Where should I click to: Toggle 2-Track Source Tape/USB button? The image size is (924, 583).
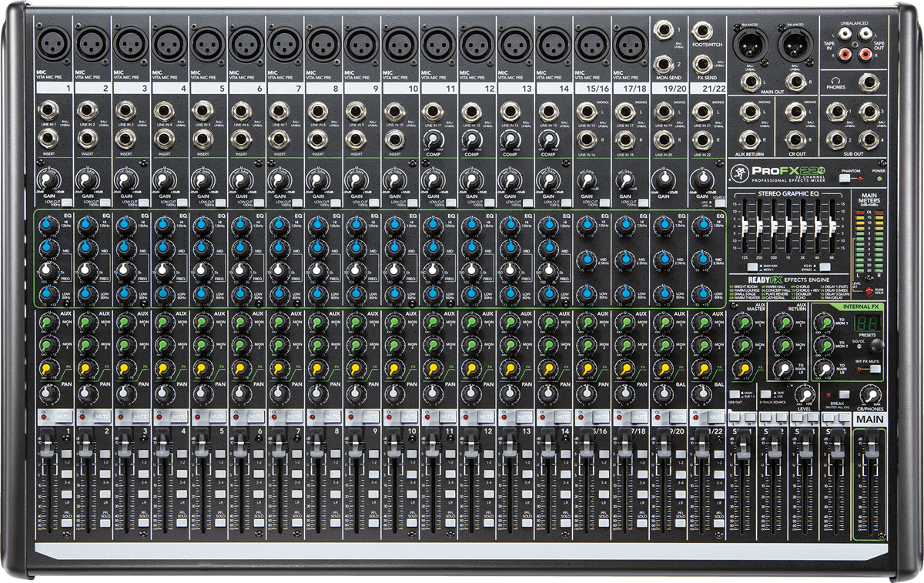(766, 394)
